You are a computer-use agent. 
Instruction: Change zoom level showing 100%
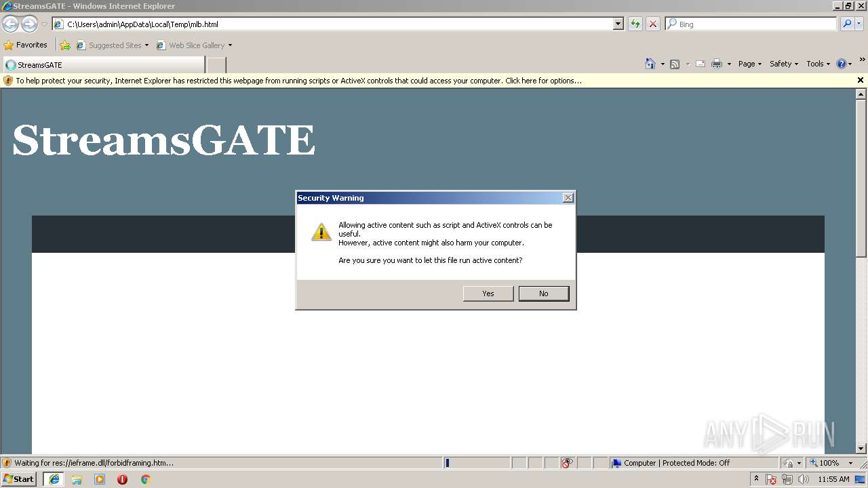[829, 463]
